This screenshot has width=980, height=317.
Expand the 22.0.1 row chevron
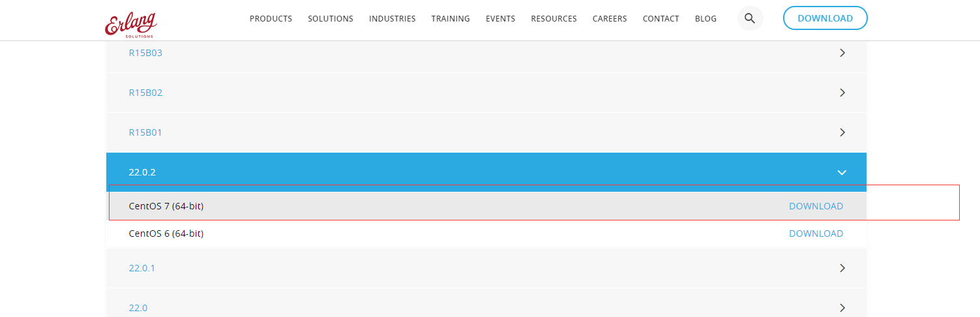point(842,268)
